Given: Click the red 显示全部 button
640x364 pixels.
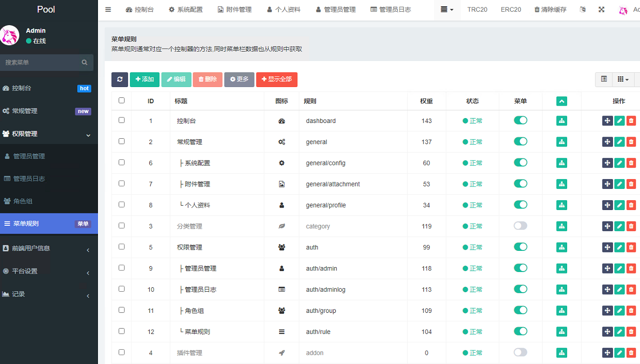Looking at the screenshot, I should tap(277, 79).
